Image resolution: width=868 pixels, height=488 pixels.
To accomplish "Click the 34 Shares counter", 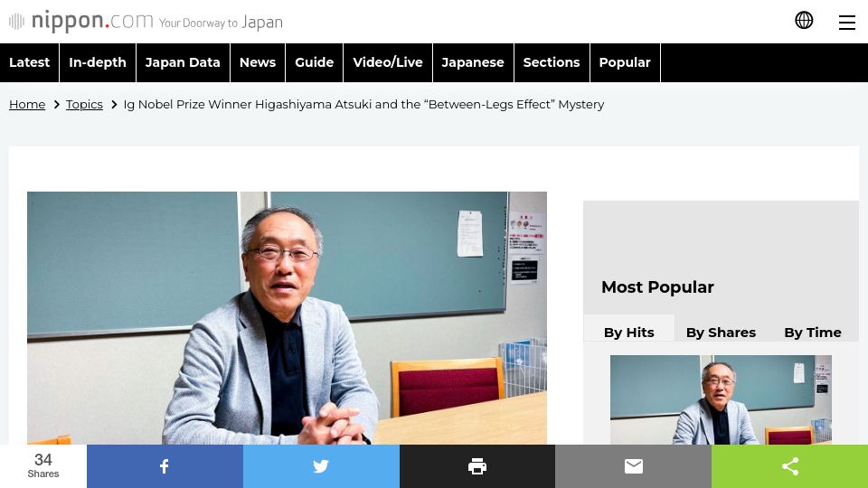I will [43, 466].
